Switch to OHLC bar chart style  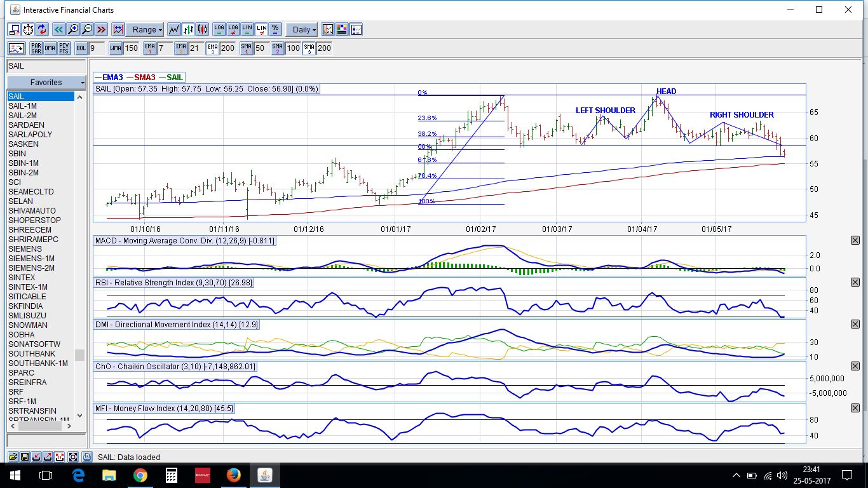[188, 29]
